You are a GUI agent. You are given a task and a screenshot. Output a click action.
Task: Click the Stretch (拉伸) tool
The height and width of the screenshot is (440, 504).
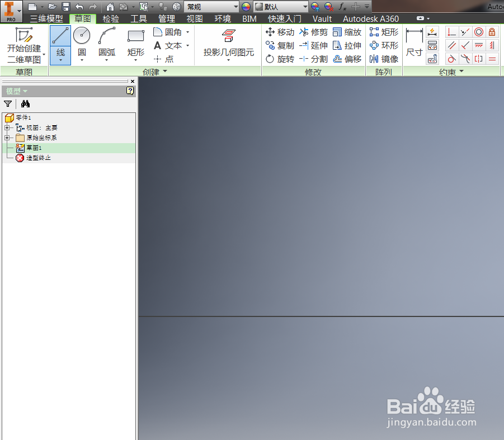click(347, 46)
